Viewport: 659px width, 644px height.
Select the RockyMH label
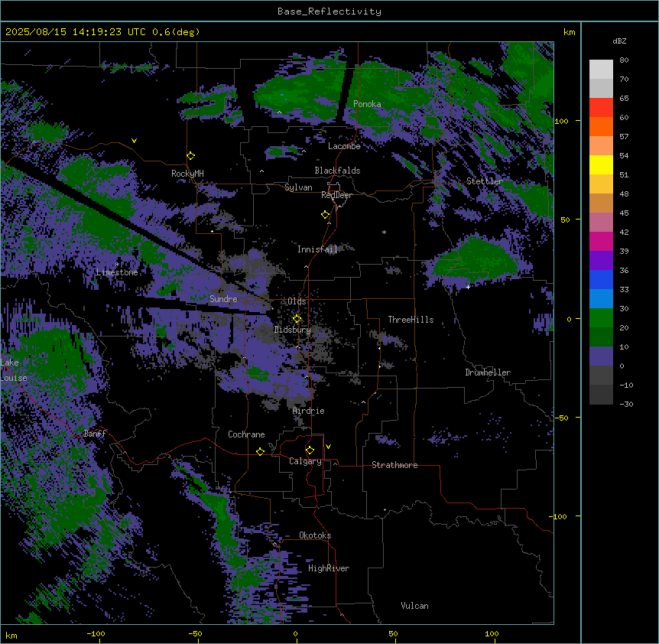(x=187, y=173)
